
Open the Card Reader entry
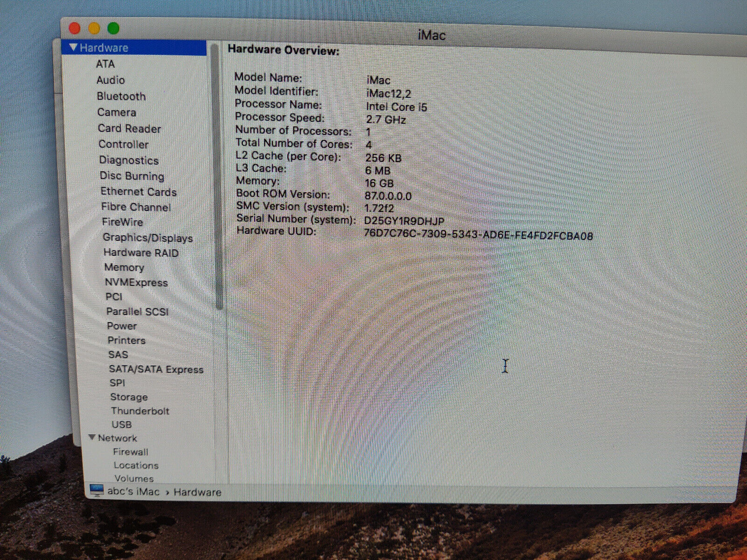(129, 129)
